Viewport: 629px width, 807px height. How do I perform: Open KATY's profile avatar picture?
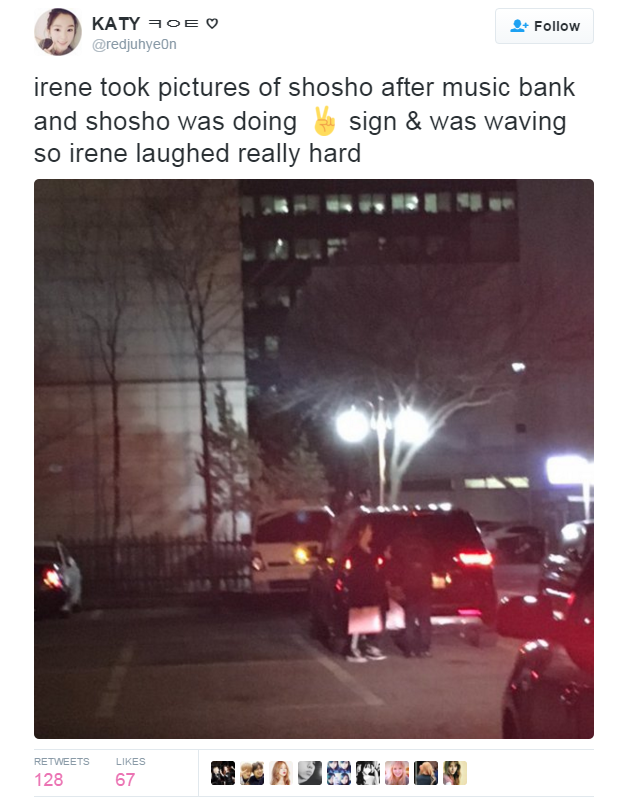pos(58,32)
